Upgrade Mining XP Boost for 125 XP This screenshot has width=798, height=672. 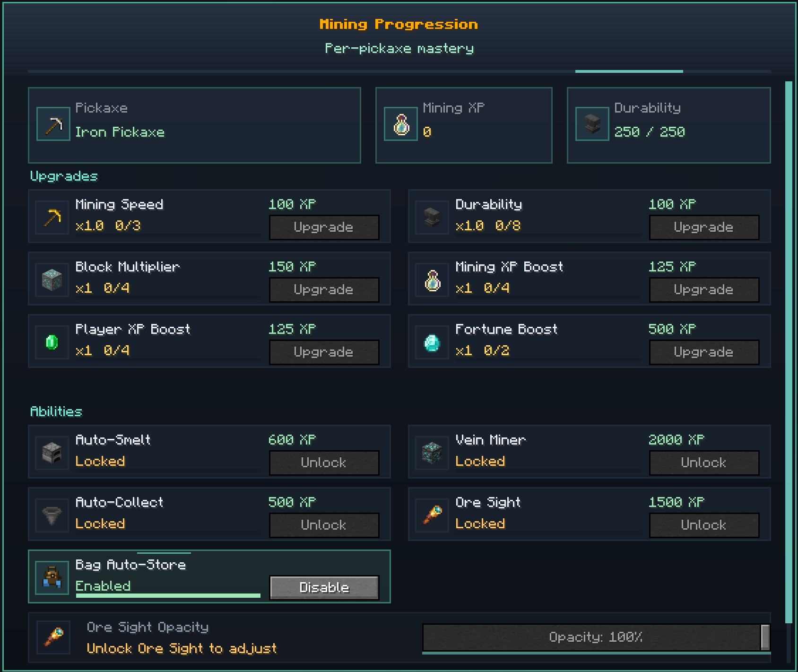point(704,289)
